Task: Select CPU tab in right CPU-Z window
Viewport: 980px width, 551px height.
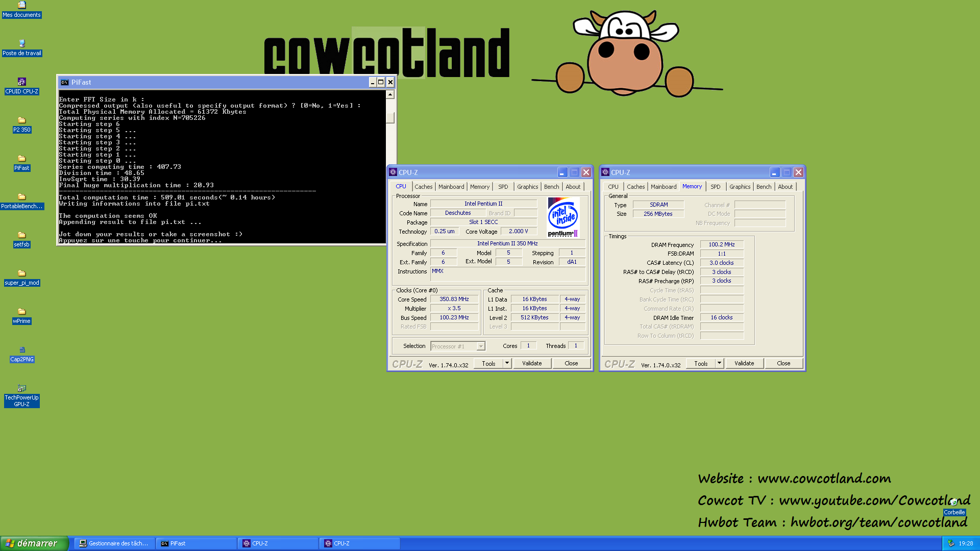Action: (x=614, y=187)
